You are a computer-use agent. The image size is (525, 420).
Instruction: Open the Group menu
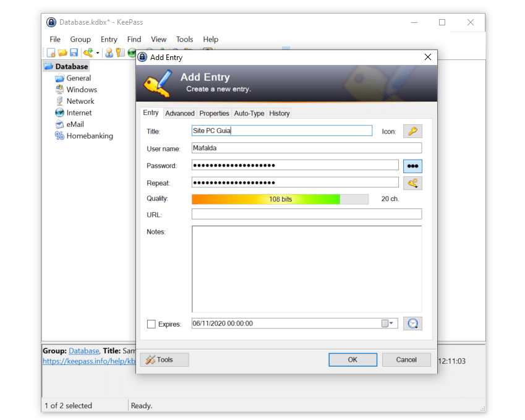(80, 39)
